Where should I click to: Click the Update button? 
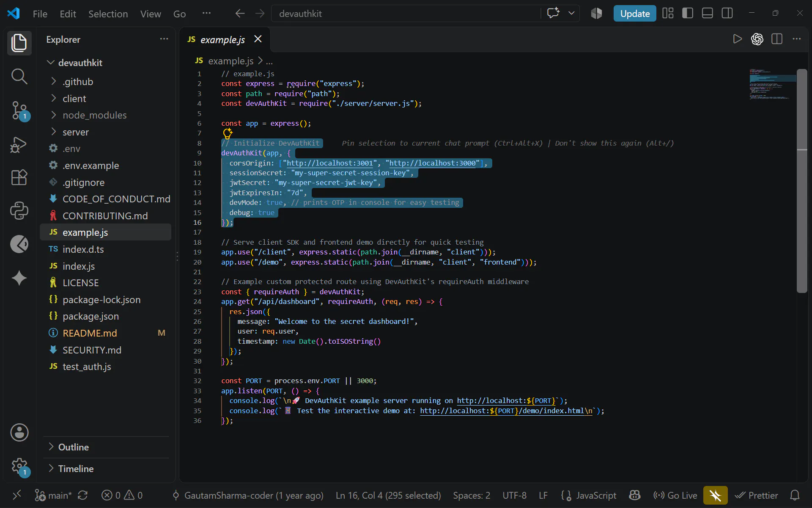click(635, 14)
